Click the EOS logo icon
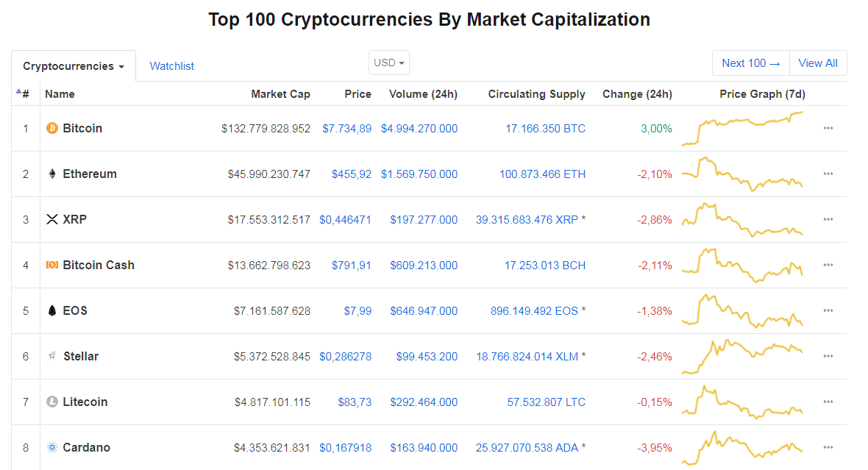Viewport: 868px width, 470px height. pos(52,311)
